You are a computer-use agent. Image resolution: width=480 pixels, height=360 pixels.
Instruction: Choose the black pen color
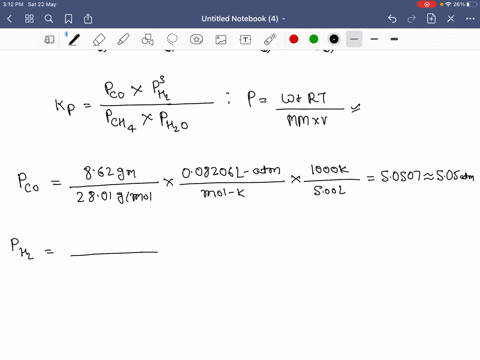334,39
